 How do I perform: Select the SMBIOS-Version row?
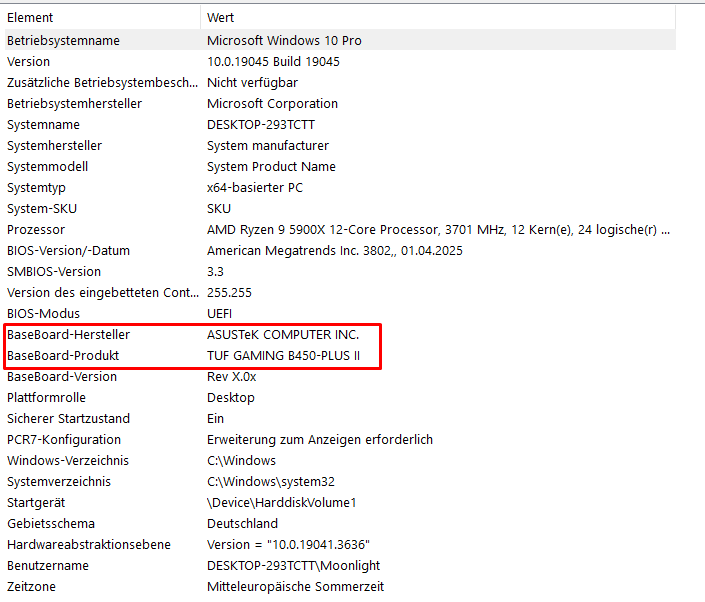pyautogui.click(x=54, y=272)
